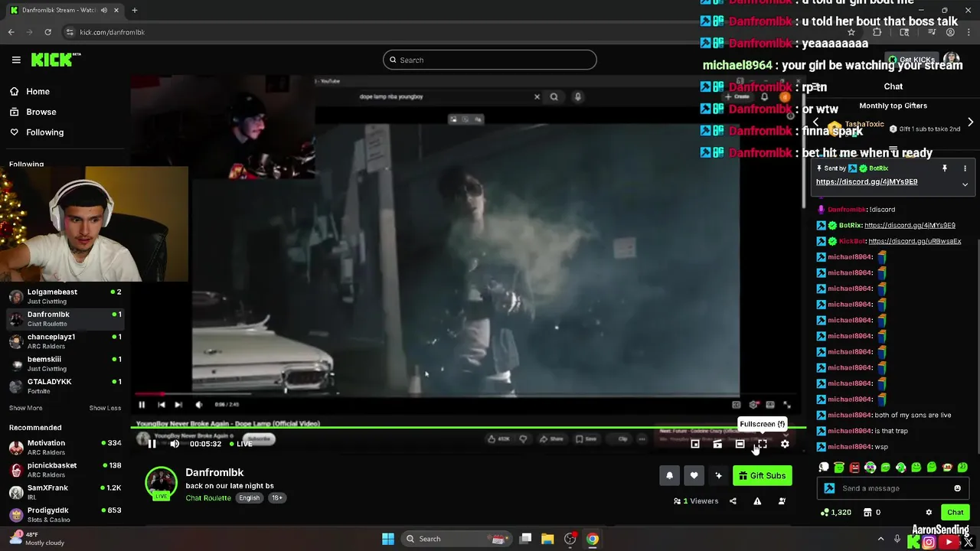Open GTALADYKK channel in sidebar

click(x=64, y=386)
